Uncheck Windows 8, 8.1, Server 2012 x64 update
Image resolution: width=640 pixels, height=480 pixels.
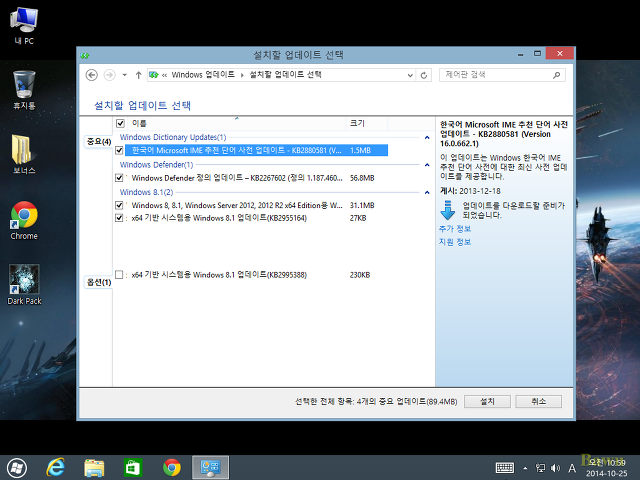point(119,205)
